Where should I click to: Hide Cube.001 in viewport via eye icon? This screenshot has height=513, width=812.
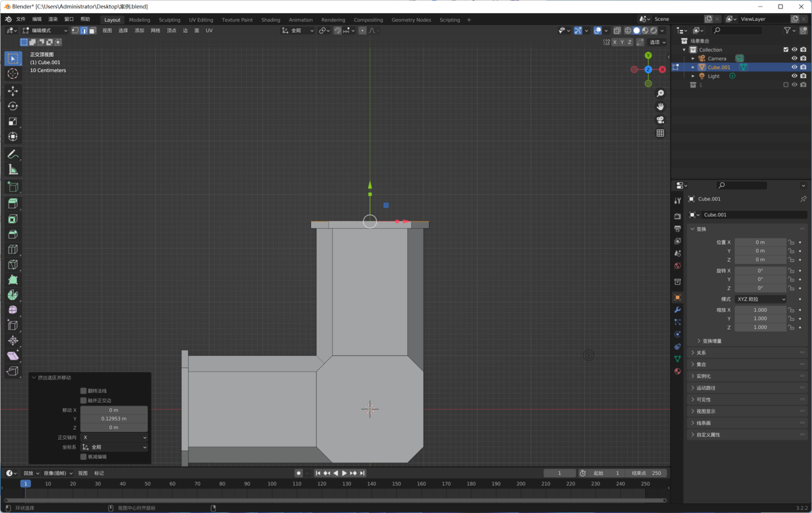(x=794, y=67)
